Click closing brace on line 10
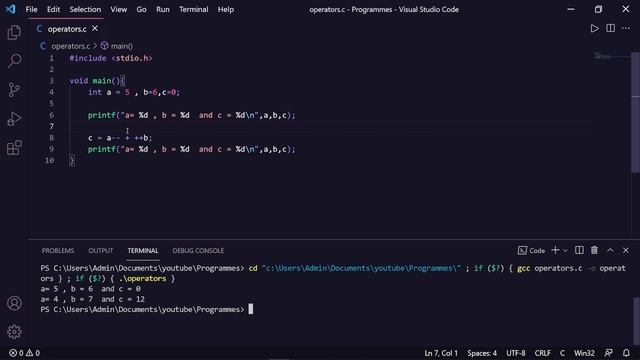The image size is (640, 360). [x=72, y=160]
